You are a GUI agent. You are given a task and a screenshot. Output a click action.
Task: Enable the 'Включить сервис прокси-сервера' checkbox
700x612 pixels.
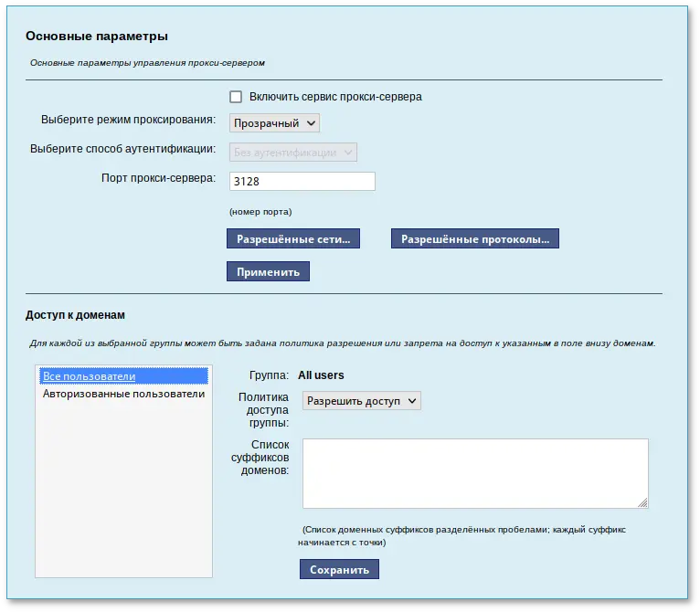(x=236, y=97)
